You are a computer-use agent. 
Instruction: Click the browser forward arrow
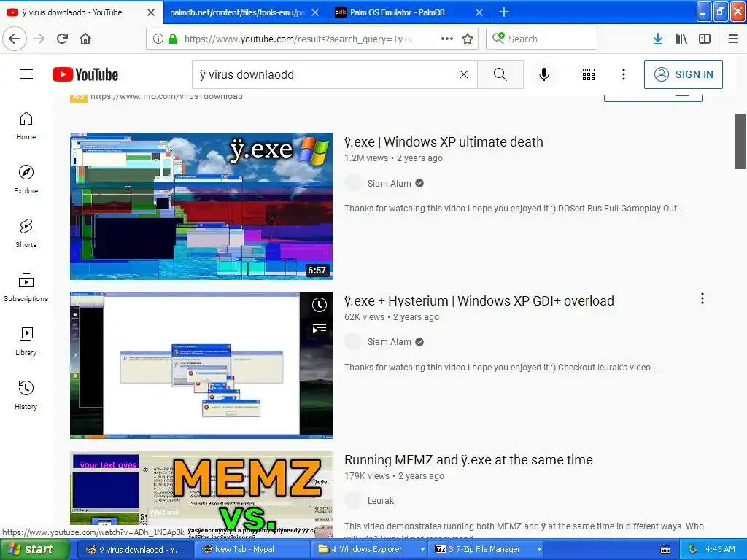click(39, 39)
